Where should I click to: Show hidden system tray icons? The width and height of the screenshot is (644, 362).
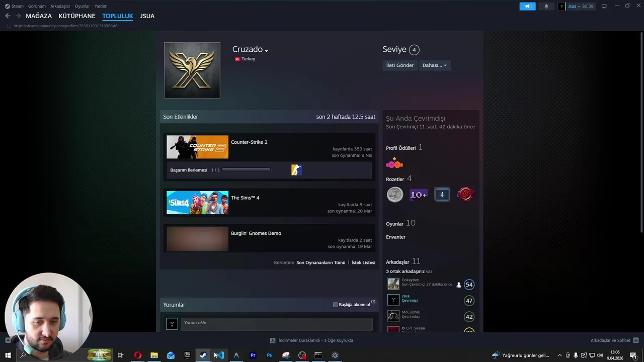559,355
